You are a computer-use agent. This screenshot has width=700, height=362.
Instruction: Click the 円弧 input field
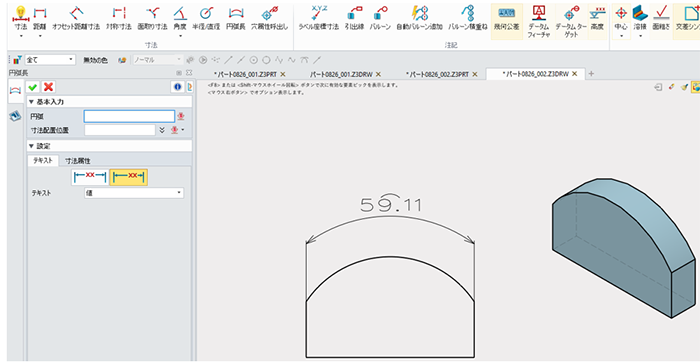[x=129, y=117]
